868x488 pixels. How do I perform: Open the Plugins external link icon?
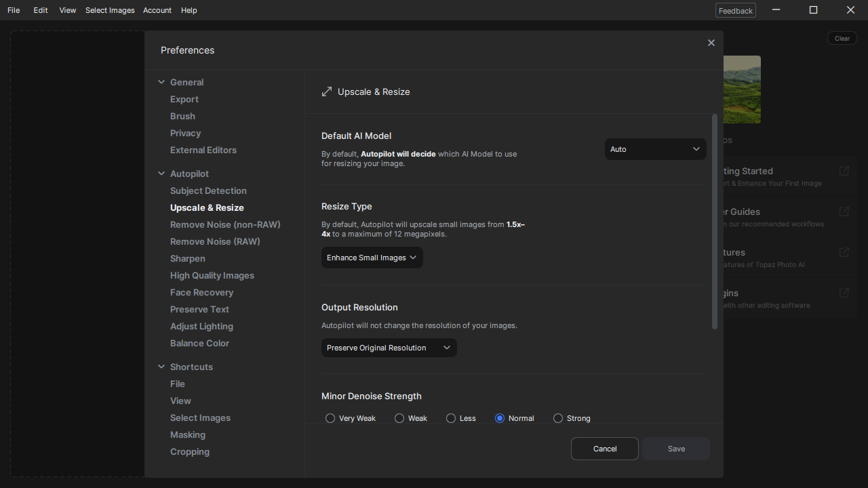click(844, 293)
